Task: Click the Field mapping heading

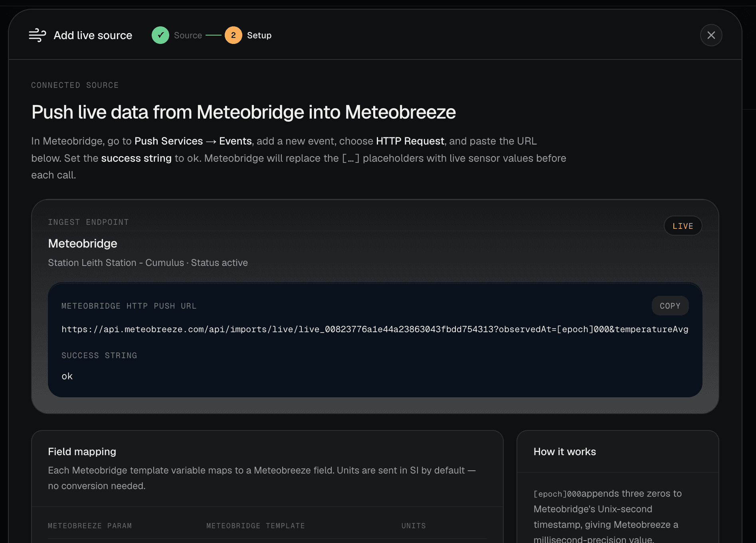Action: point(82,452)
